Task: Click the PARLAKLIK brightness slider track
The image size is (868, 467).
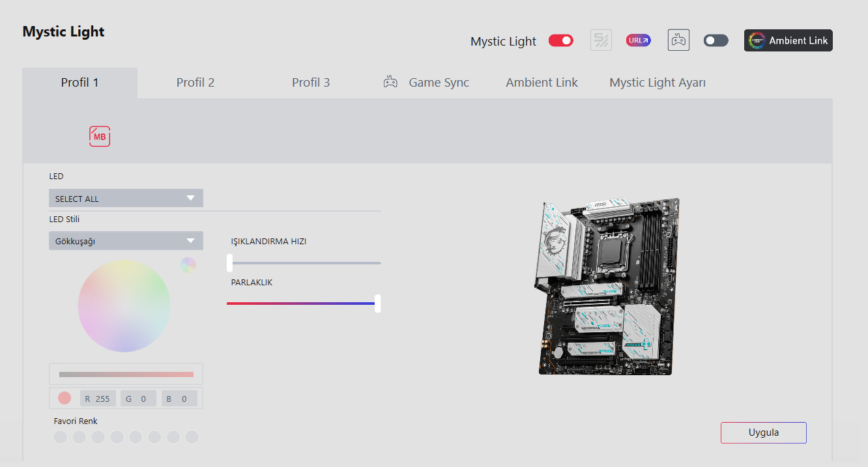Action: pyautogui.click(x=304, y=304)
